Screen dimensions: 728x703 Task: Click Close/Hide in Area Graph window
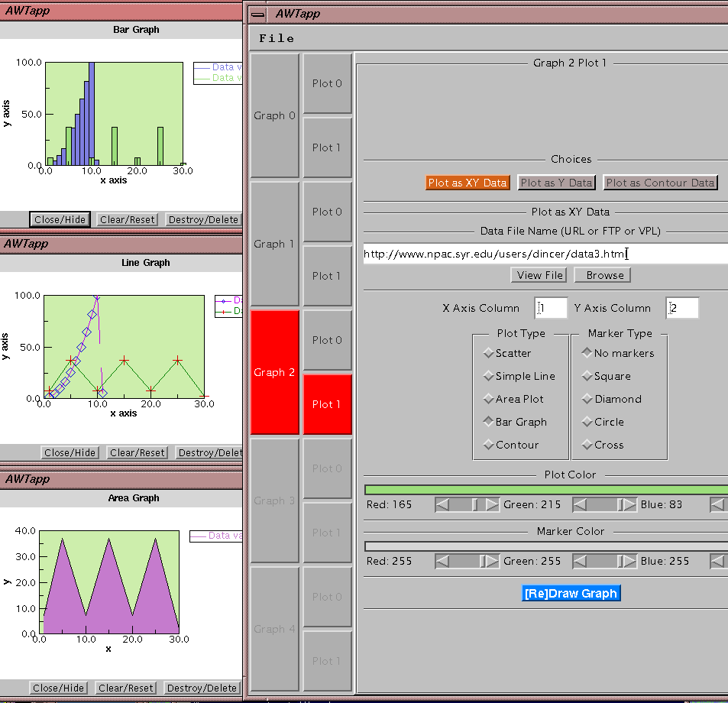coord(58,688)
